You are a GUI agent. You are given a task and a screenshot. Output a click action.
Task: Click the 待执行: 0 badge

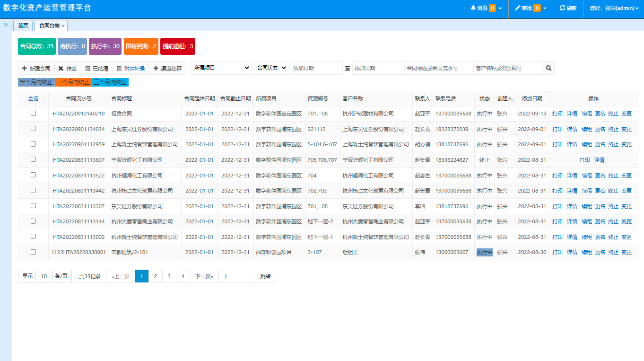(x=72, y=46)
